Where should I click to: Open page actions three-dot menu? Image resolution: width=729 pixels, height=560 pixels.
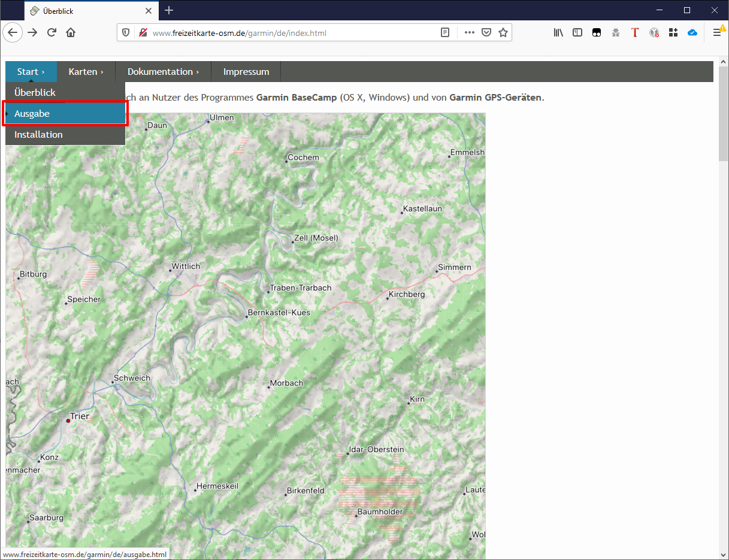(470, 33)
